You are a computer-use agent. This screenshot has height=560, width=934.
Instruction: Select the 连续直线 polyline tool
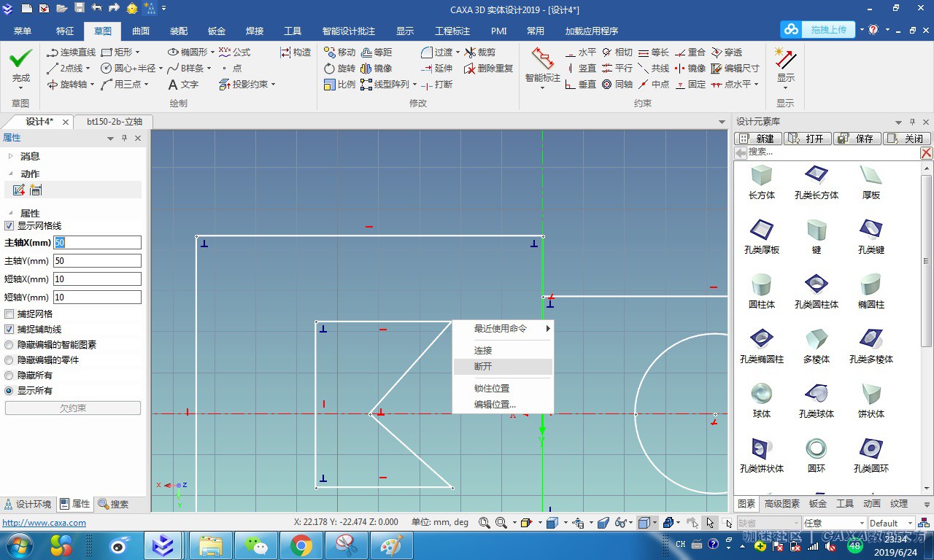tap(71, 52)
